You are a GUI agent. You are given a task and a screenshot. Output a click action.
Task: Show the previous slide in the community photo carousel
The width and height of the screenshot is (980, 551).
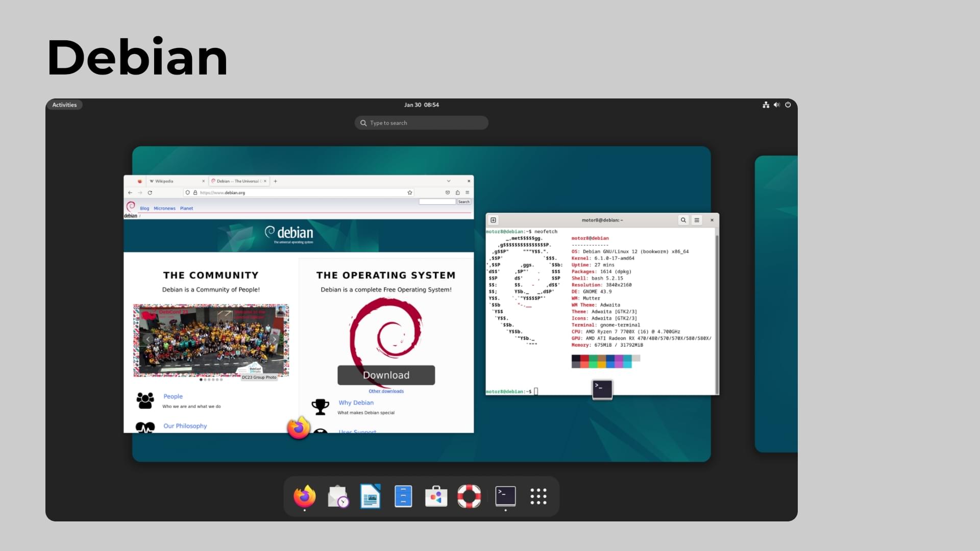pyautogui.click(x=148, y=339)
